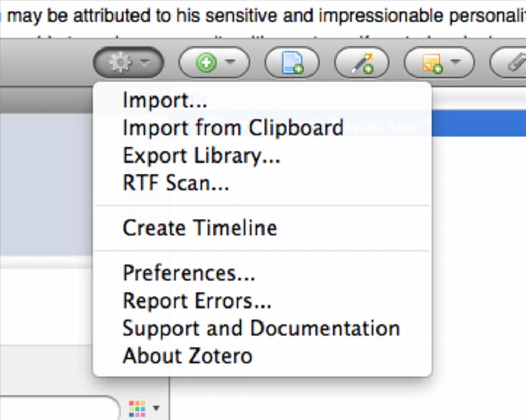Viewport: 526px width, 420px height.
Task: Click Report Errors... menu item
Action: 197,300
